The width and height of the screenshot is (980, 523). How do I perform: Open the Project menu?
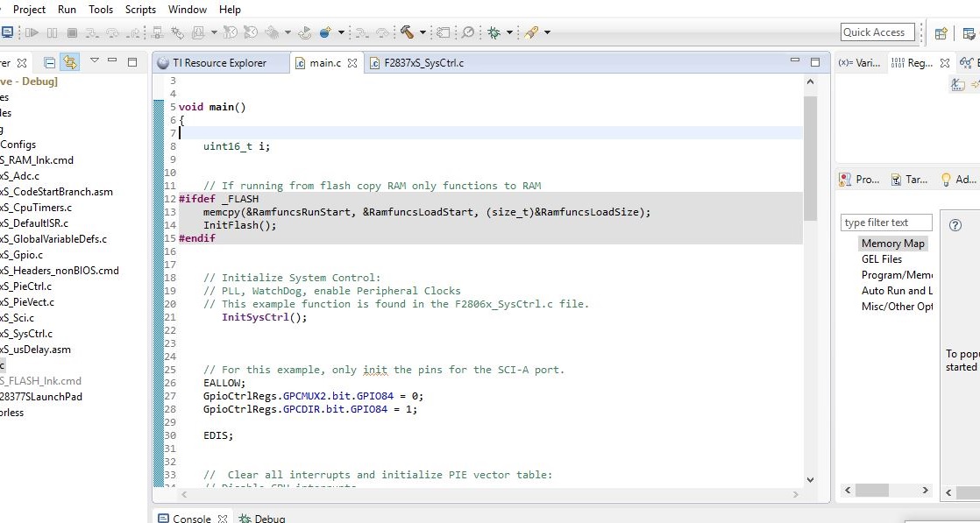[30, 10]
